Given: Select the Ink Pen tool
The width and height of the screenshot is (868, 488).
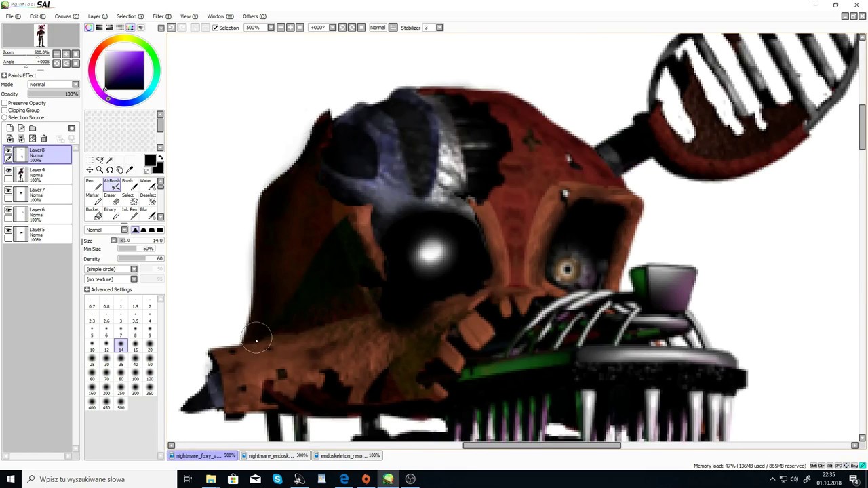Looking at the screenshot, I should pos(129,213).
